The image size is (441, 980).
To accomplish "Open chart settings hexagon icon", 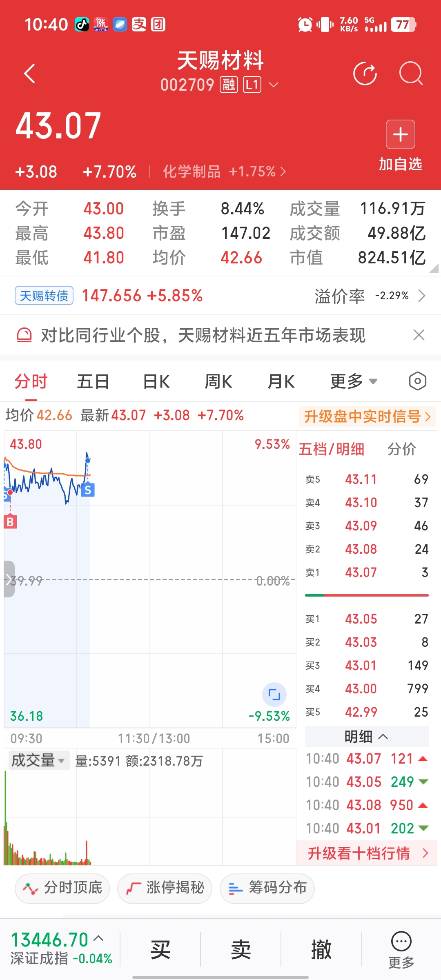I will coord(417,381).
